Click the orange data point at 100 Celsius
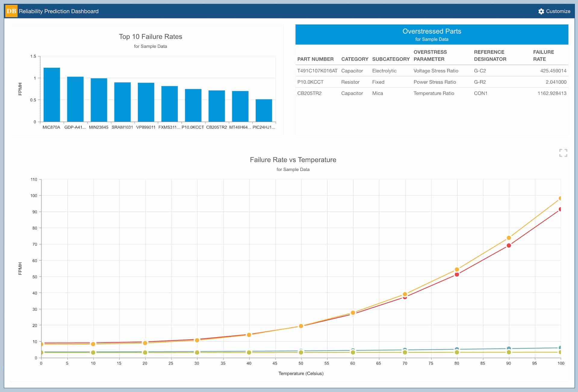Image resolution: width=578 pixels, height=392 pixels. click(560, 198)
